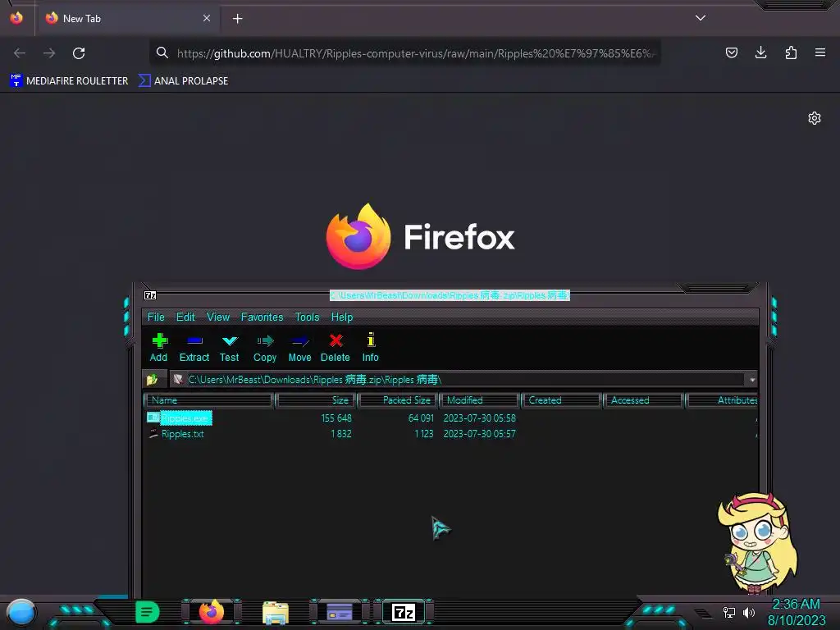The width and height of the screenshot is (840, 630).
Task: Personalize New Tab with gear icon
Action: click(815, 118)
